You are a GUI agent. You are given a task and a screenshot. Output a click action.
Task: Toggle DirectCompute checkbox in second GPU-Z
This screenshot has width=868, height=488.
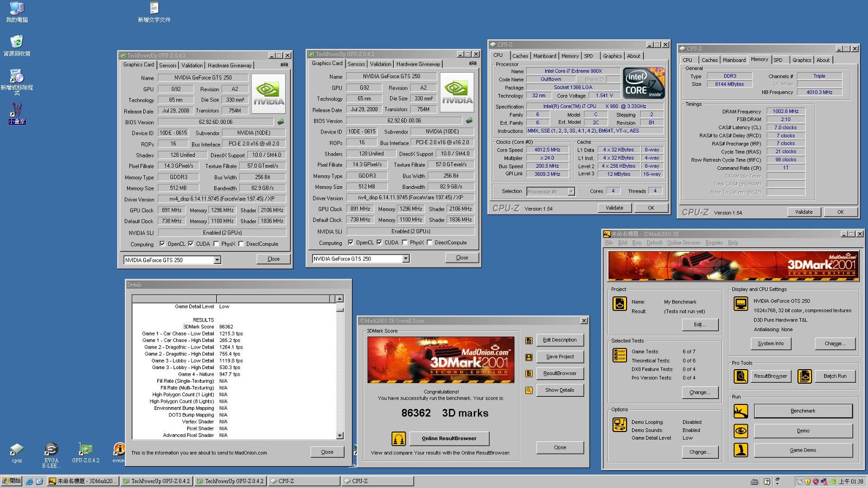[430, 243]
